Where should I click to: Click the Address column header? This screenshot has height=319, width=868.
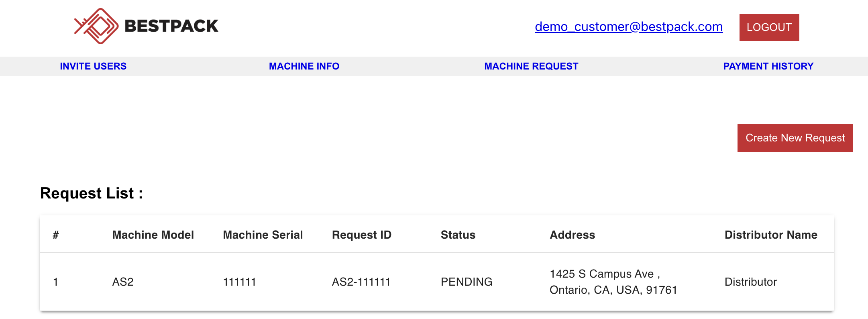coord(572,235)
